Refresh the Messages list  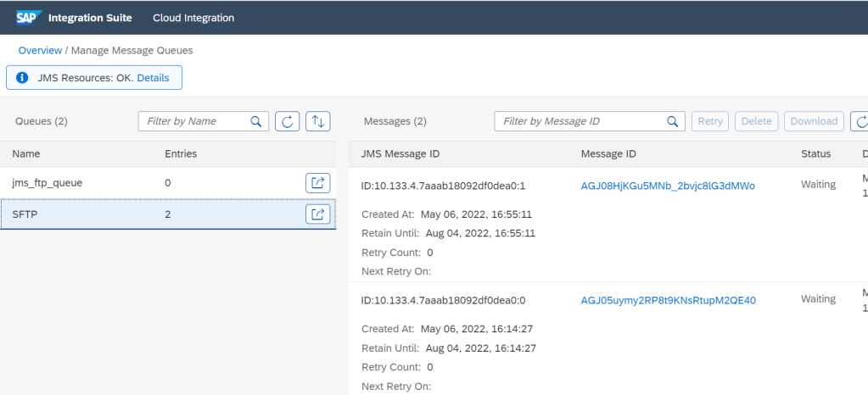pos(860,121)
